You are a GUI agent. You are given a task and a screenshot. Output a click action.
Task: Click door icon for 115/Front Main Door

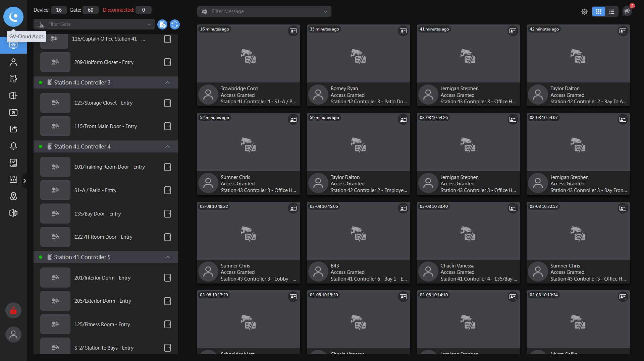click(168, 126)
